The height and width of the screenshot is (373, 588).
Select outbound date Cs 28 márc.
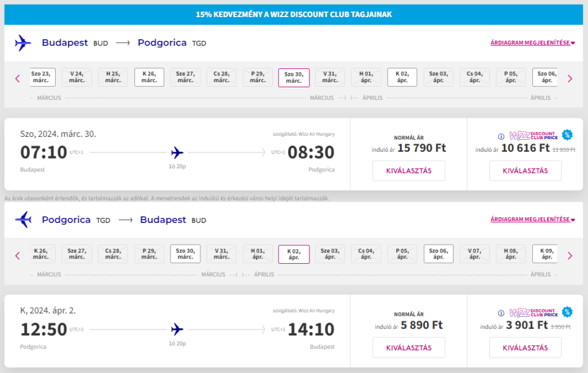[221, 78]
